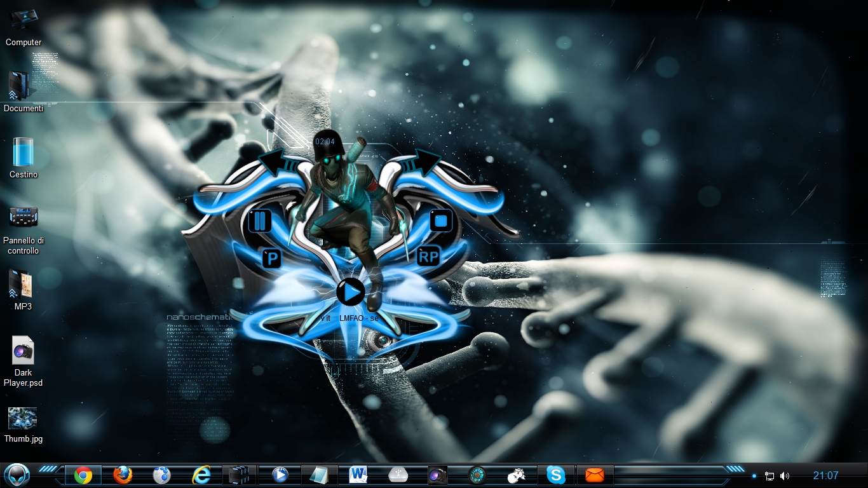Click the dark cube icon on the taskbar
The image size is (868, 488).
click(x=240, y=475)
